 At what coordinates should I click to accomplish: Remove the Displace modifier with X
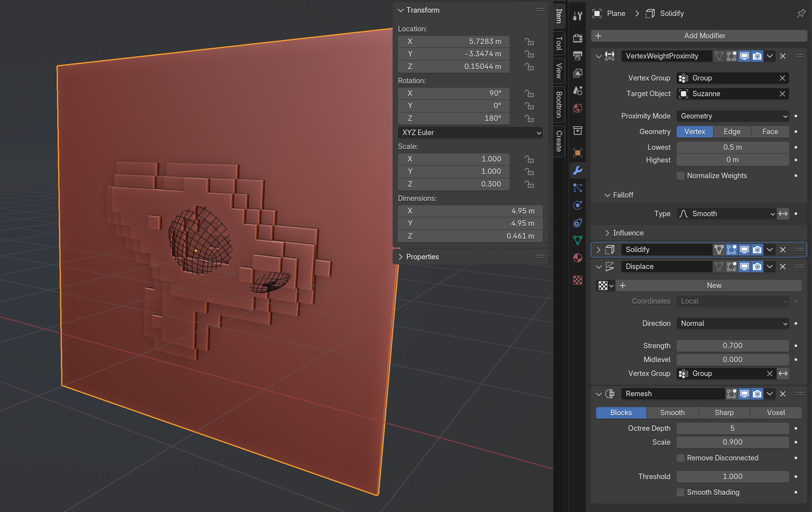(x=783, y=266)
